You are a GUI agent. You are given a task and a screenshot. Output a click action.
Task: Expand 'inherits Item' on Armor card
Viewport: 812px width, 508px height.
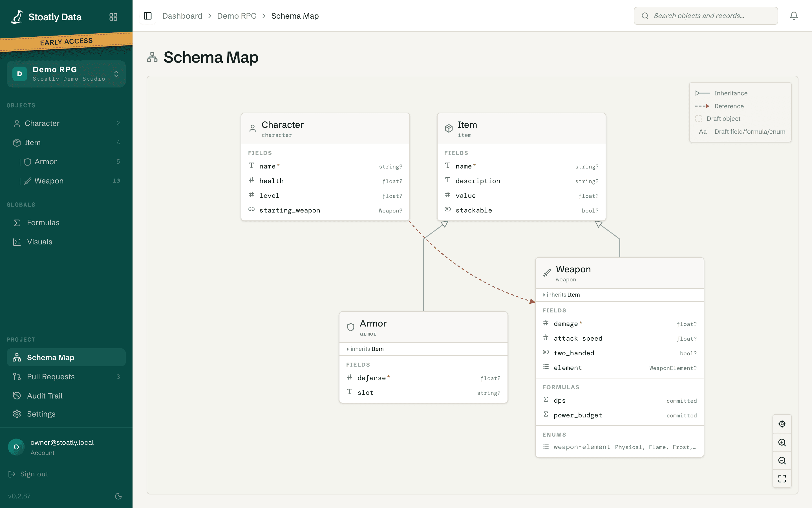[x=365, y=349]
